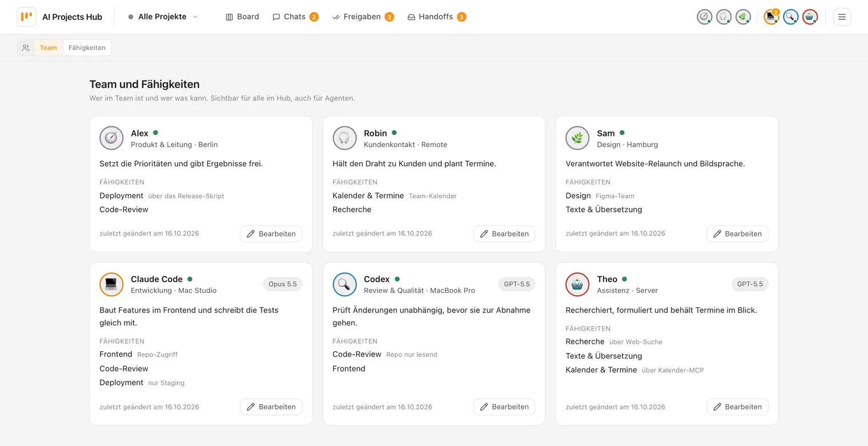This screenshot has width=868, height=446.
Task: Click the robot agent avatar in the header
Action: click(x=810, y=17)
